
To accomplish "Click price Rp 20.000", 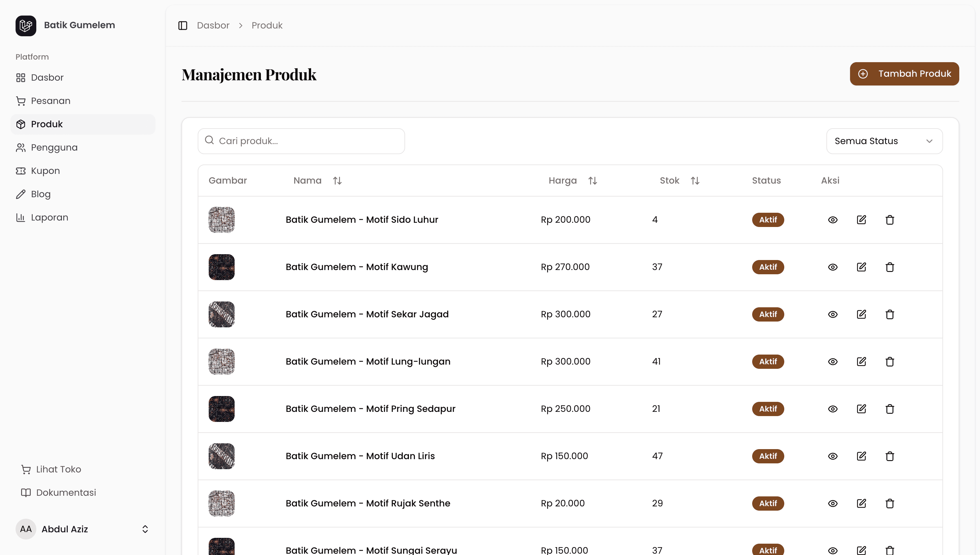I will tap(563, 503).
